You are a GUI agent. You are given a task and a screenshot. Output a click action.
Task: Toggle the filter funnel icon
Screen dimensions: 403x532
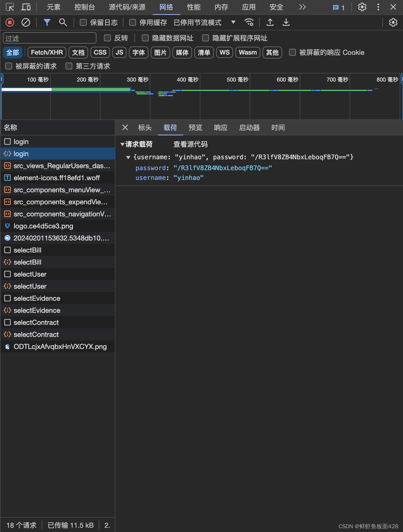coord(47,22)
